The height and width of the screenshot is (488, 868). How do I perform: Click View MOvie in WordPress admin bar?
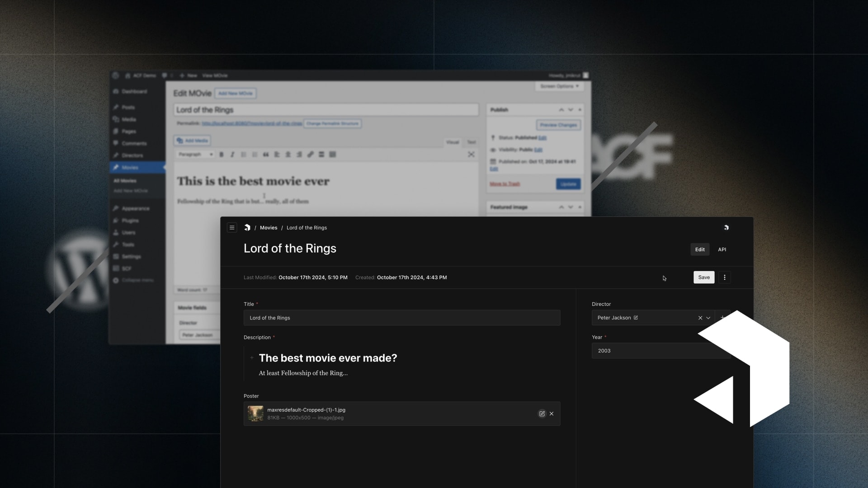point(215,75)
